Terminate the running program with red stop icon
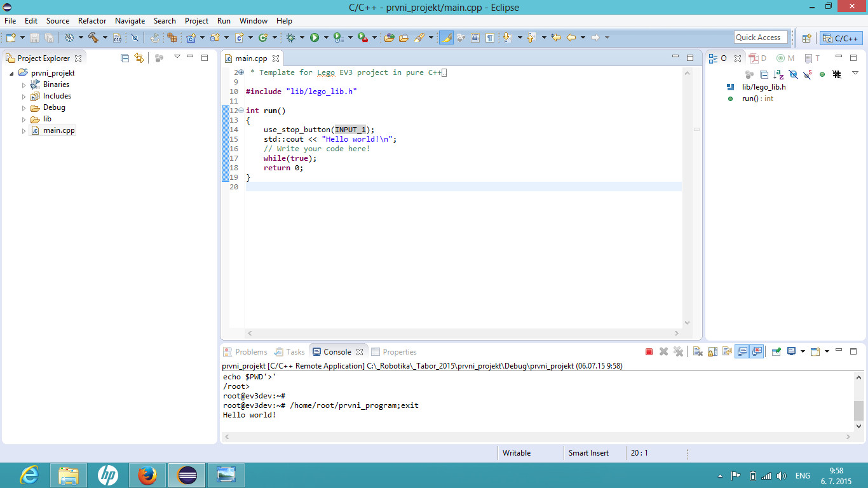The height and width of the screenshot is (488, 868). (649, 352)
